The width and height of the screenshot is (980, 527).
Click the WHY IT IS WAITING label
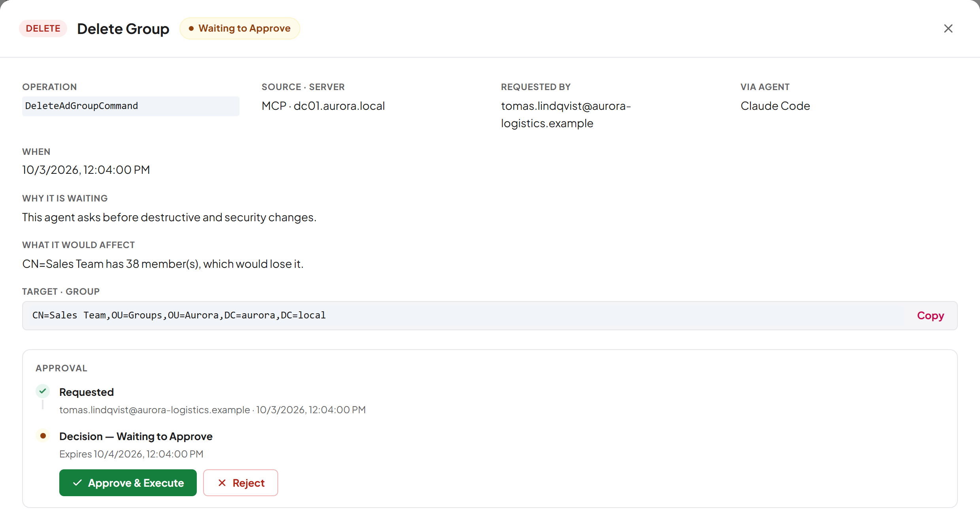tap(65, 198)
